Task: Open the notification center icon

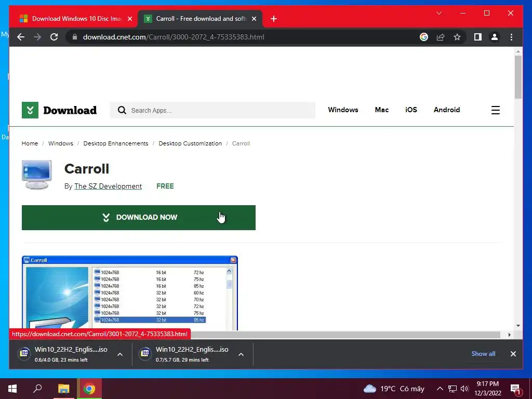Action: point(515,389)
